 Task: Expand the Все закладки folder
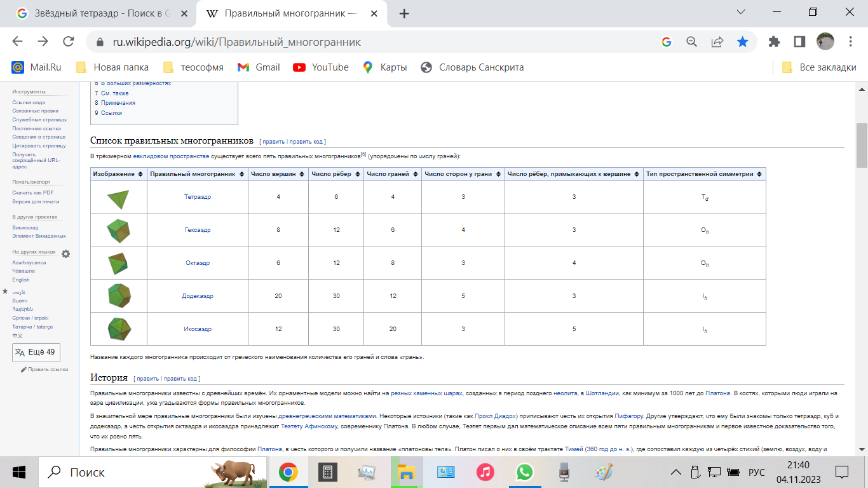pos(818,67)
